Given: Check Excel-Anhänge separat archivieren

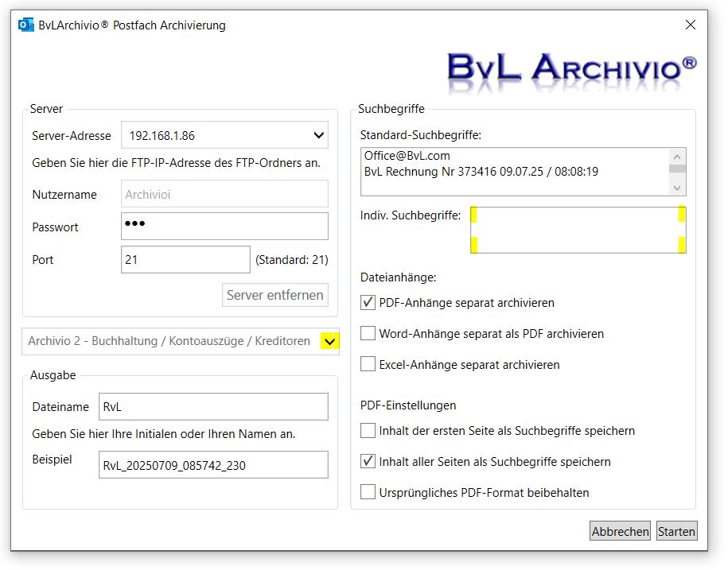Looking at the screenshot, I should click(x=368, y=365).
